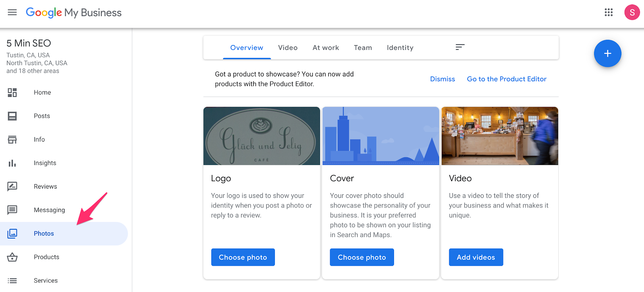This screenshot has width=644, height=292.
Task: Open the Google apps grid
Action: (x=609, y=12)
